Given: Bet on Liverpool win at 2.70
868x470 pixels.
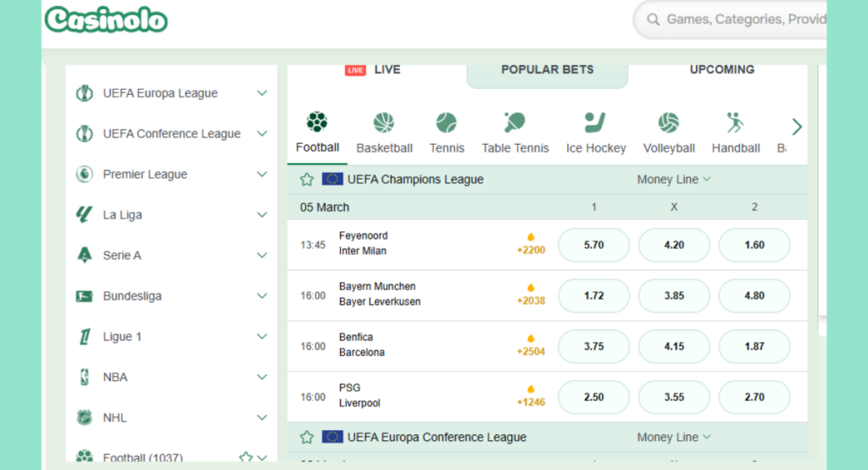Looking at the screenshot, I should pyautogui.click(x=754, y=397).
